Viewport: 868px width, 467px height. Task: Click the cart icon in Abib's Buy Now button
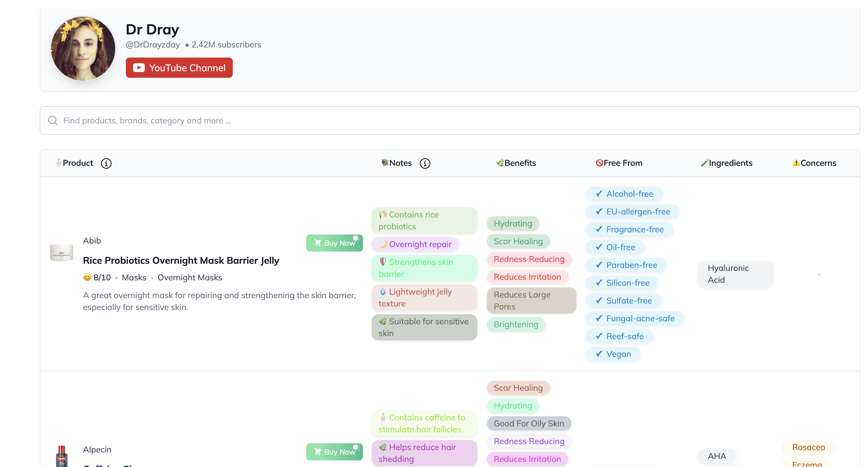(317, 243)
